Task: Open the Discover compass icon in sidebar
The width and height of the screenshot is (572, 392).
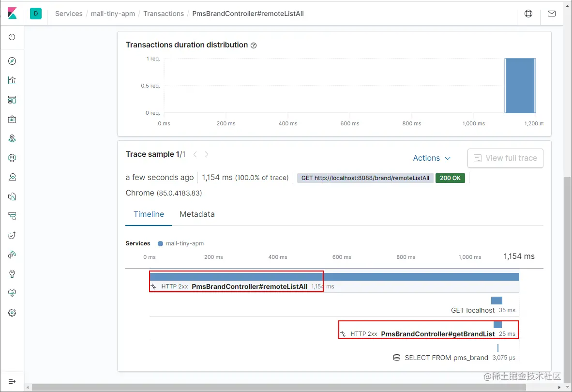Action: coord(12,61)
